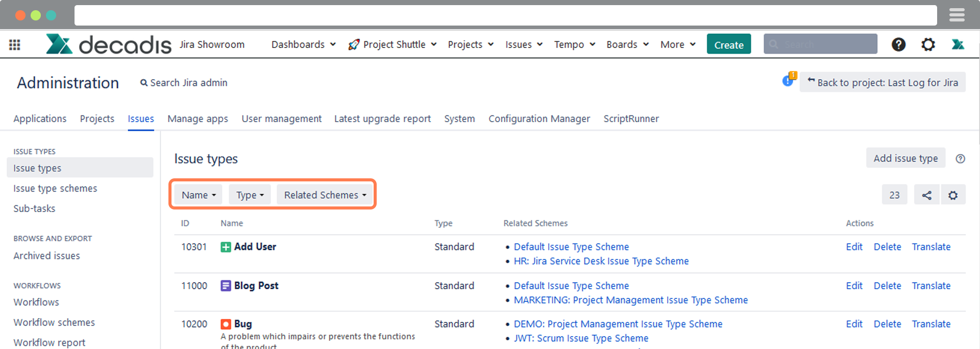Image resolution: width=980 pixels, height=349 pixels.
Task: Click Edit for the Blog Post issue type
Action: [x=853, y=286]
